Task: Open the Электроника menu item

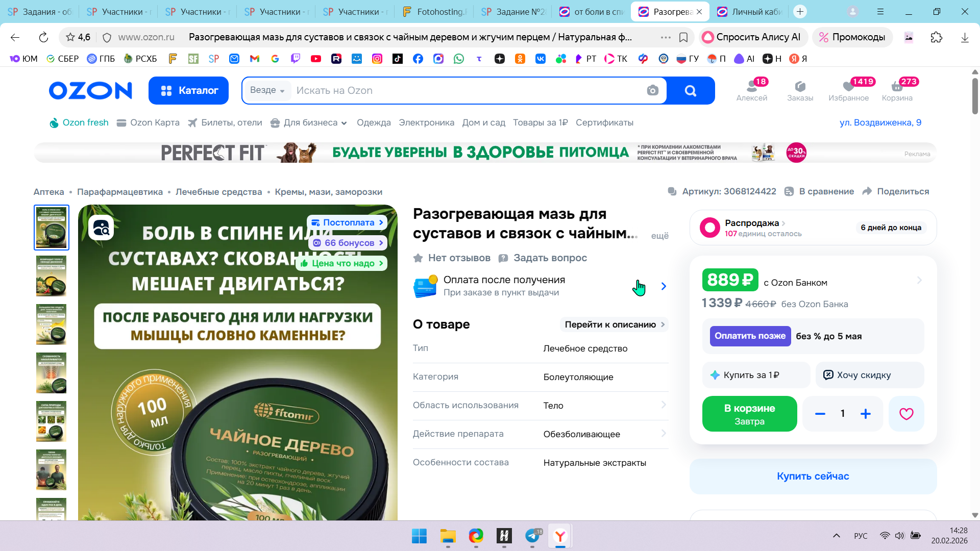Action: pyautogui.click(x=426, y=122)
